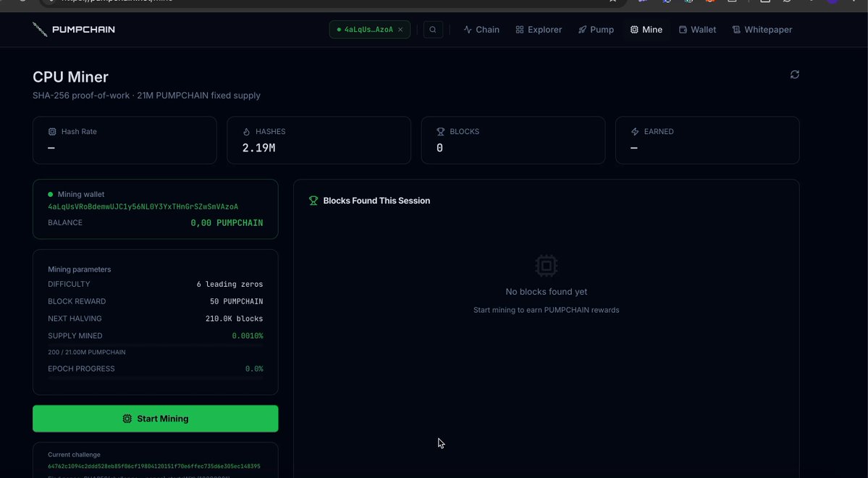This screenshot has height=478, width=868.
Task: Click the Start Mining button
Action: point(156,419)
